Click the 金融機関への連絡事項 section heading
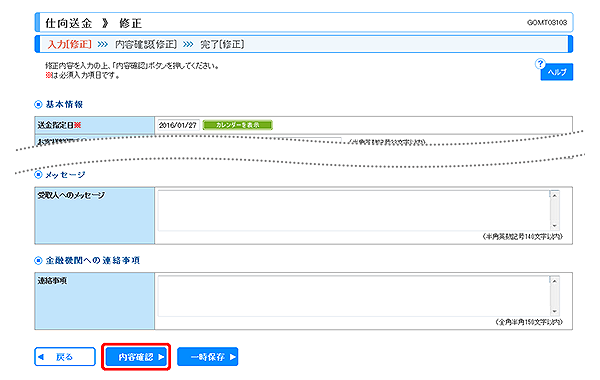600x380 pixels. point(93,261)
